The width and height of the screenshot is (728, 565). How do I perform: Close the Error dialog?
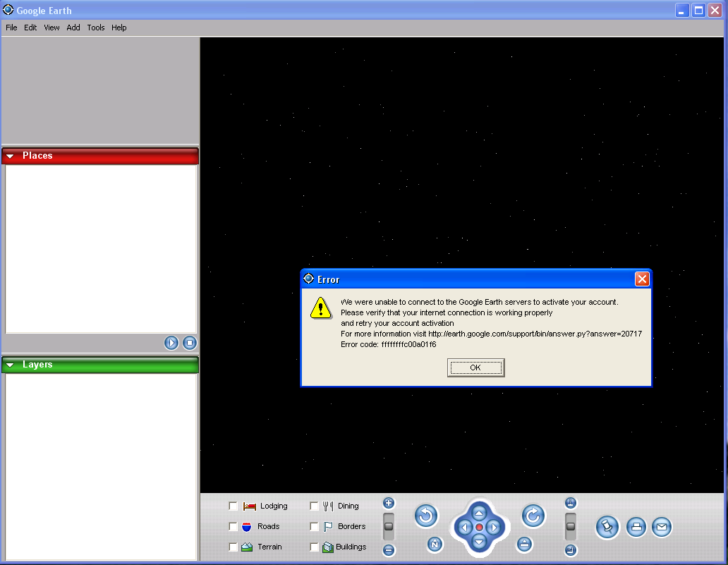click(642, 279)
